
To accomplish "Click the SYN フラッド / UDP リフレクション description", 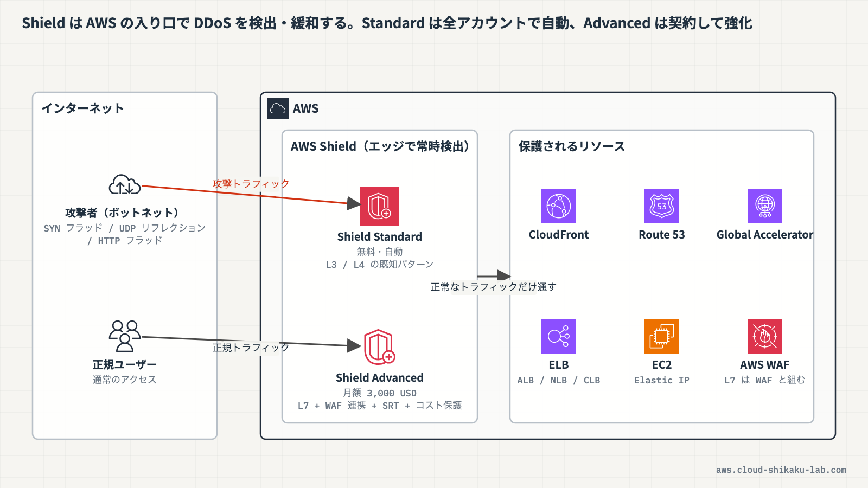I will point(125,234).
